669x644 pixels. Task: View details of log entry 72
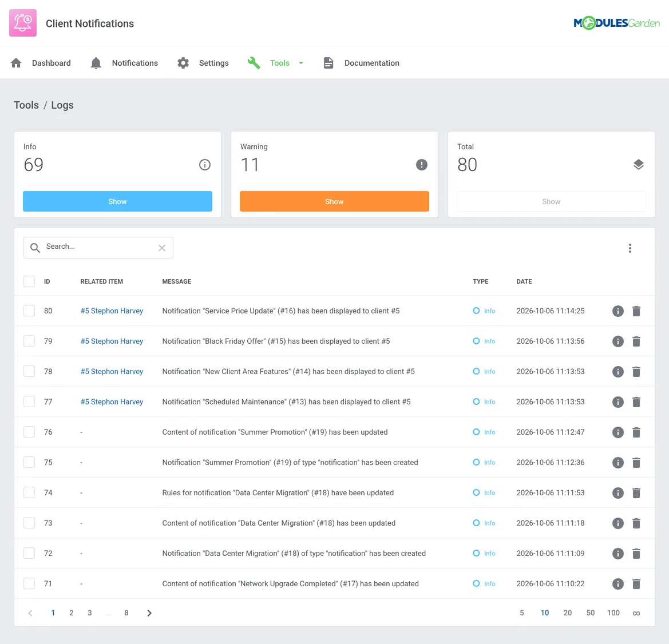click(x=618, y=553)
